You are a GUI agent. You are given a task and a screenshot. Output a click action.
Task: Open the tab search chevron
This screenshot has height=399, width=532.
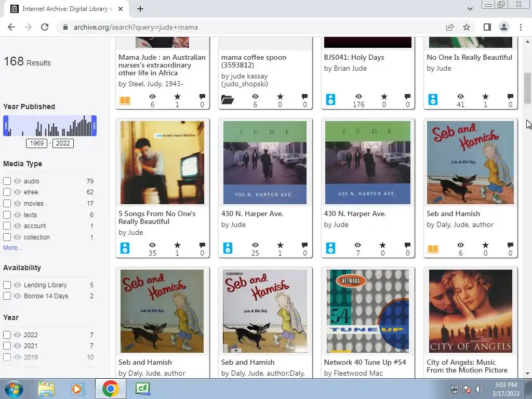click(470, 9)
